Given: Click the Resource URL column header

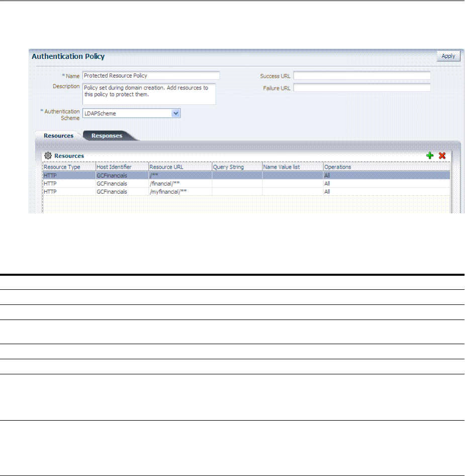Looking at the screenshot, I should (180, 167).
